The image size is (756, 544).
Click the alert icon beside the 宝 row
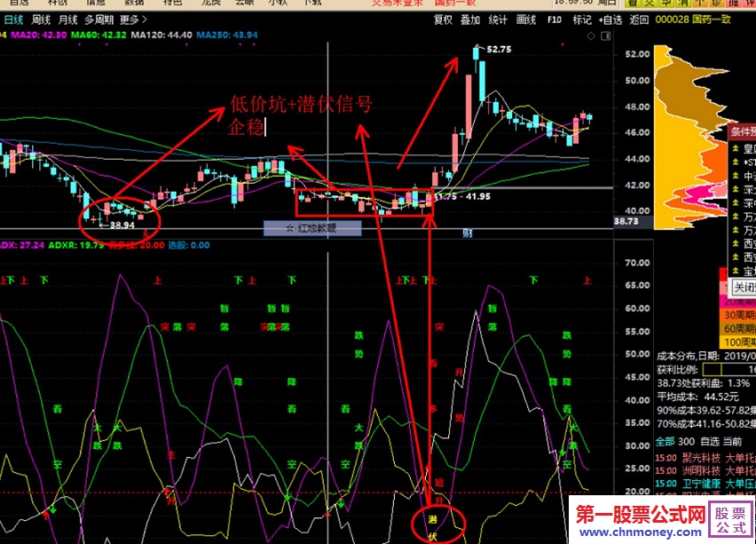coord(736,271)
